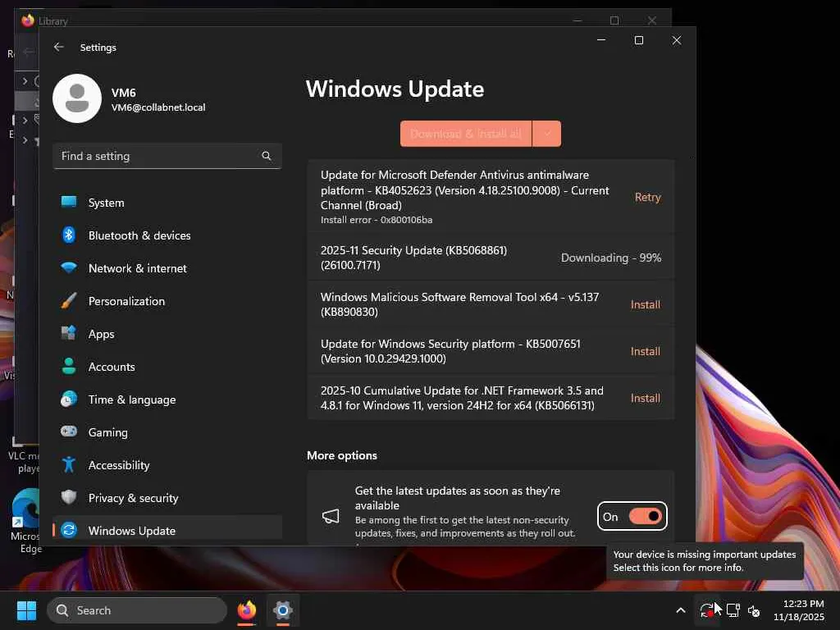Expand the top tree chevron in Library window
Viewport: 840px width, 630px height.
[25, 81]
